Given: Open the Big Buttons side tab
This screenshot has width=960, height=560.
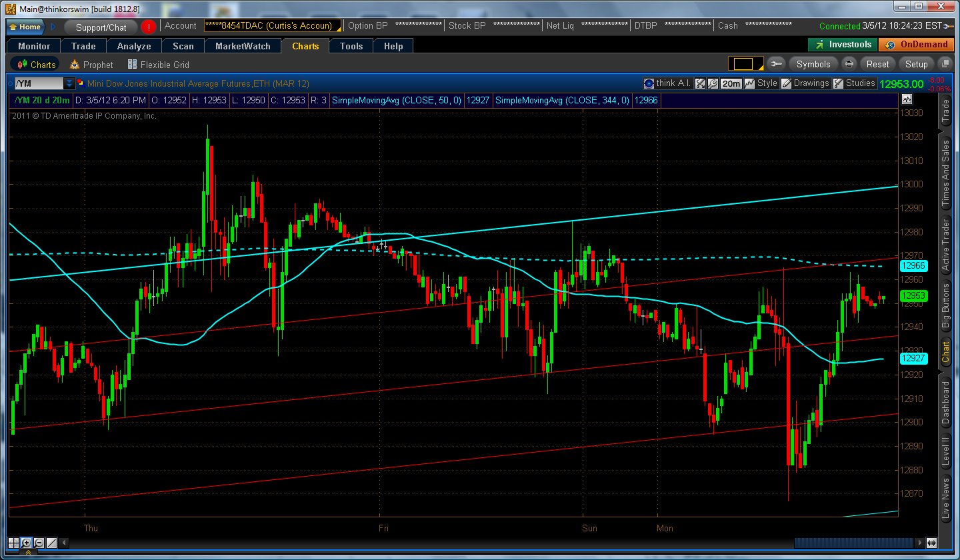Looking at the screenshot, I should [945, 307].
